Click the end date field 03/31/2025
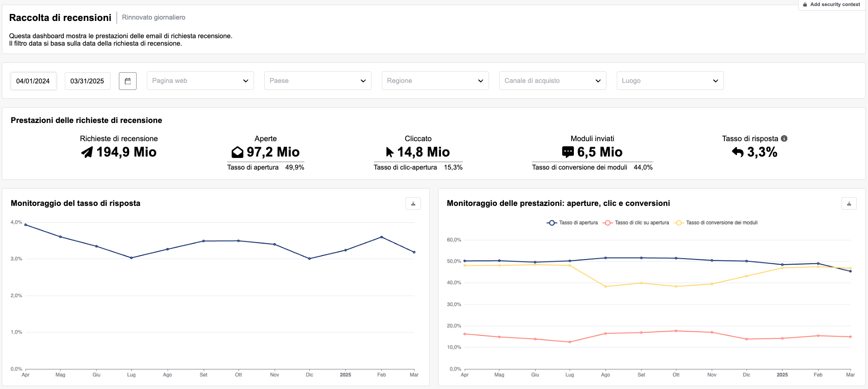This screenshot has width=868, height=389. click(87, 81)
